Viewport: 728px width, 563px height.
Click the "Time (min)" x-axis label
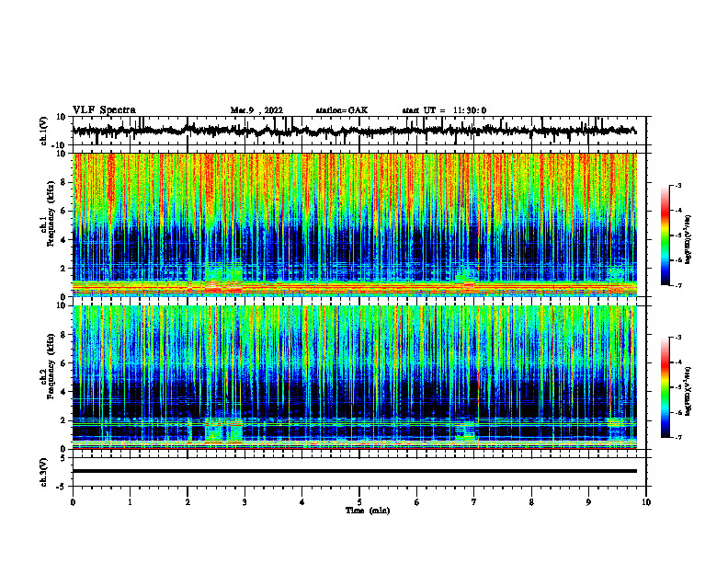[x=368, y=511]
